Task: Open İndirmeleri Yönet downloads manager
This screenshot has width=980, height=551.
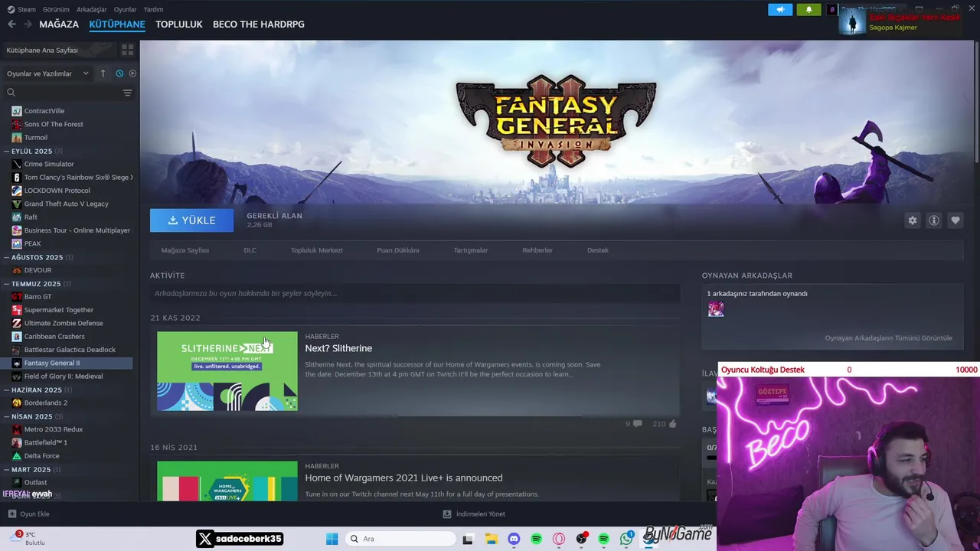Action: (474, 514)
